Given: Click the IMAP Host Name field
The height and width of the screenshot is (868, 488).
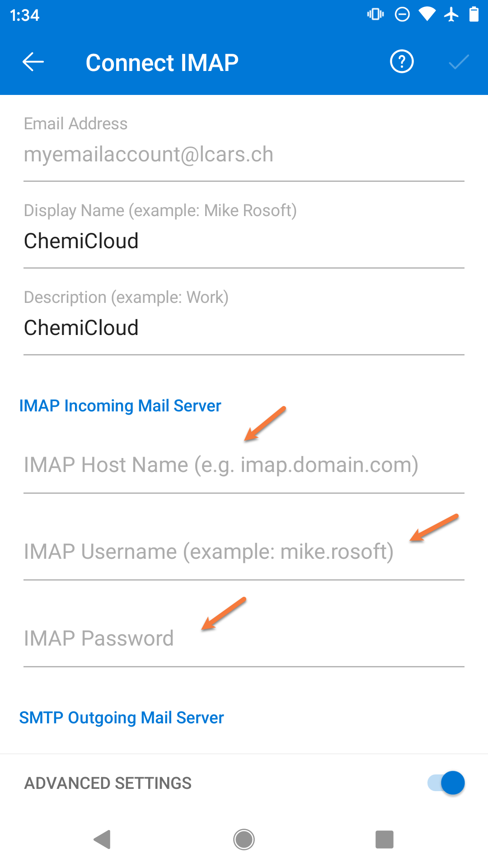Looking at the screenshot, I should coord(221,465).
